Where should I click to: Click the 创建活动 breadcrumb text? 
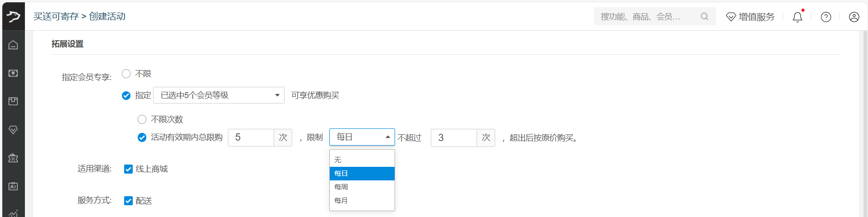[107, 16]
